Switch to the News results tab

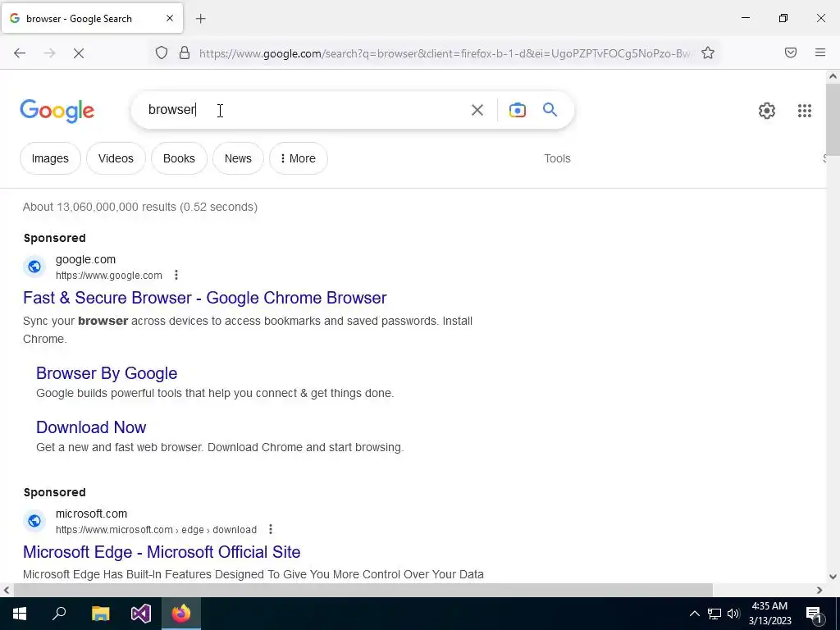point(238,158)
